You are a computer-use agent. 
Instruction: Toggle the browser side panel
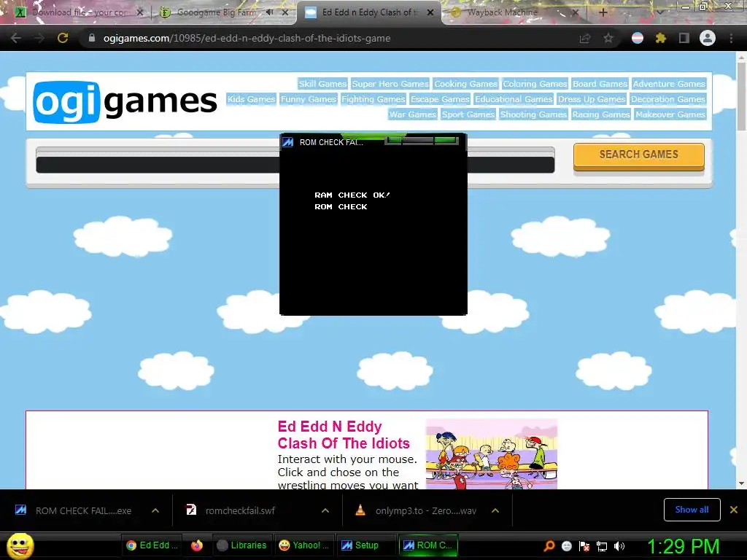point(684,38)
